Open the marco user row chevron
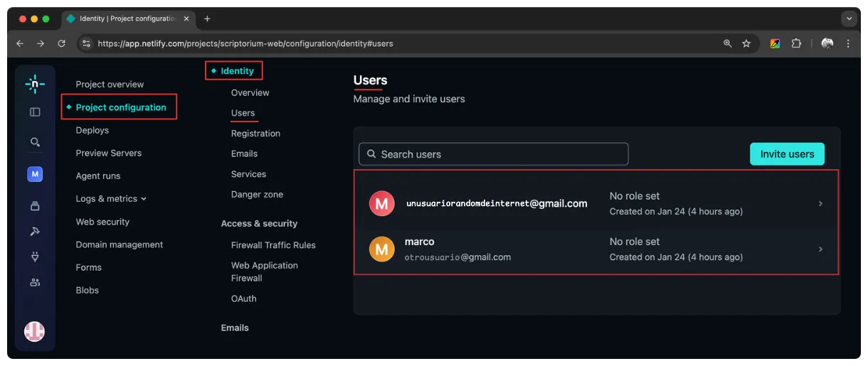Image resolution: width=868 pixels, height=366 pixels. (820, 249)
